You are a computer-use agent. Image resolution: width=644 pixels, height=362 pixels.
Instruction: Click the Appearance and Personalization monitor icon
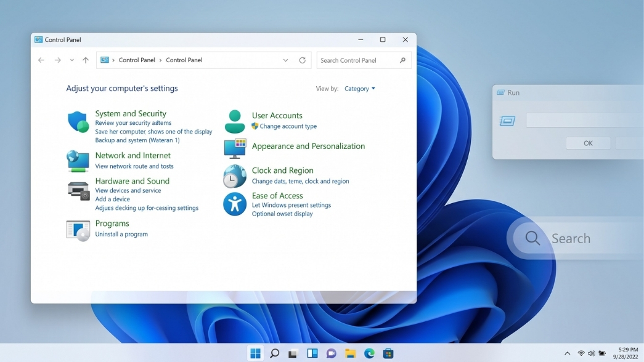coord(235,148)
